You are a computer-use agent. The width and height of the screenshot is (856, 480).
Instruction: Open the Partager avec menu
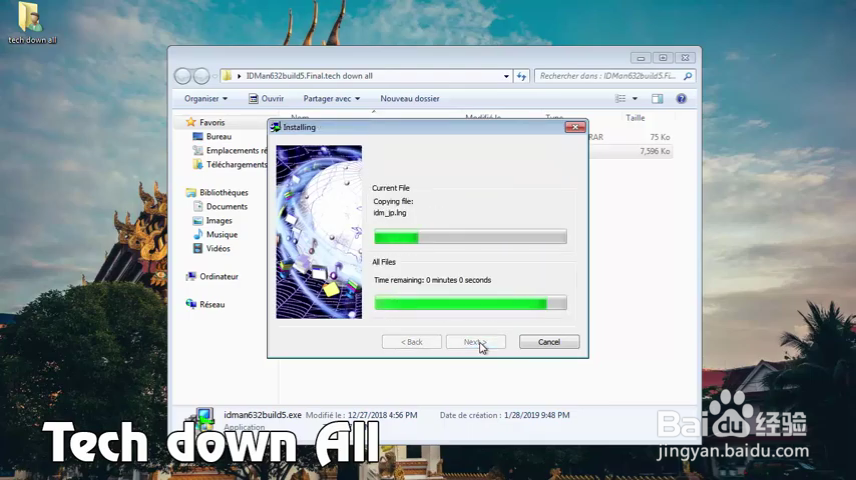click(331, 99)
